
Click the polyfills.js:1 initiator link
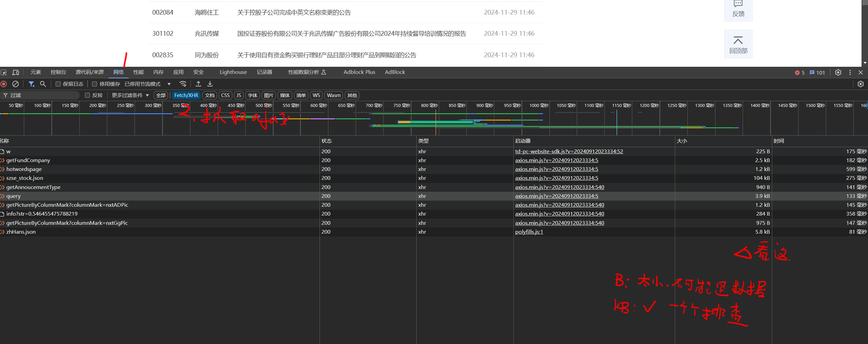(529, 232)
